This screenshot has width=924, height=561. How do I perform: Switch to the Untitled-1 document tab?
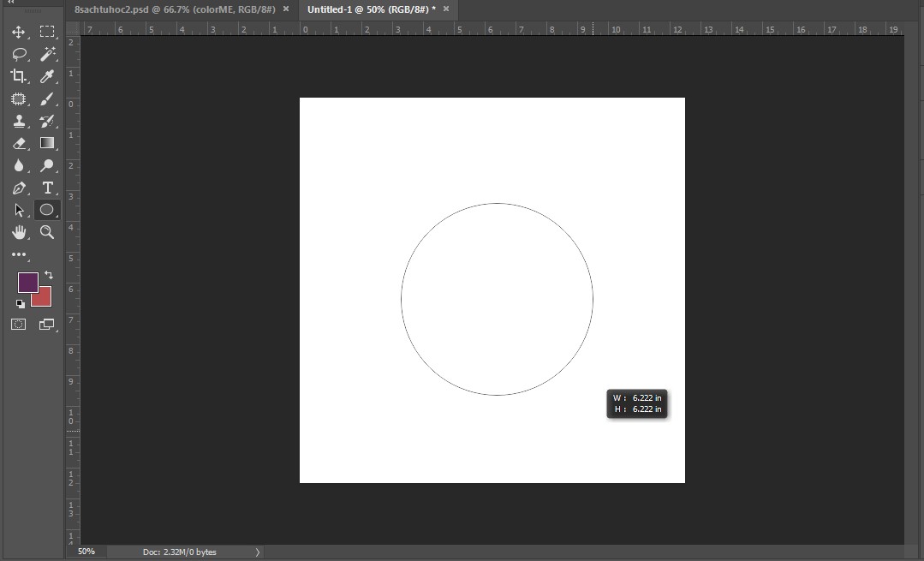click(x=372, y=9)
